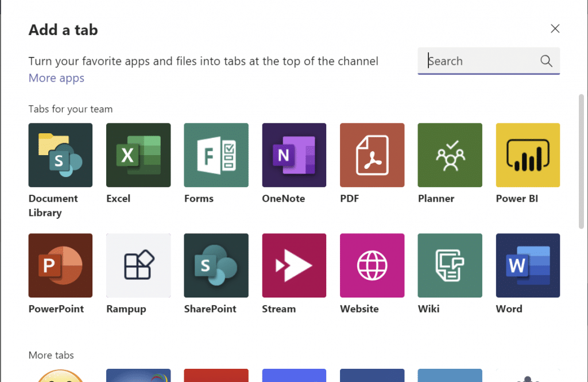
Task: Select the PDF app icon
Action: (372, 155)
